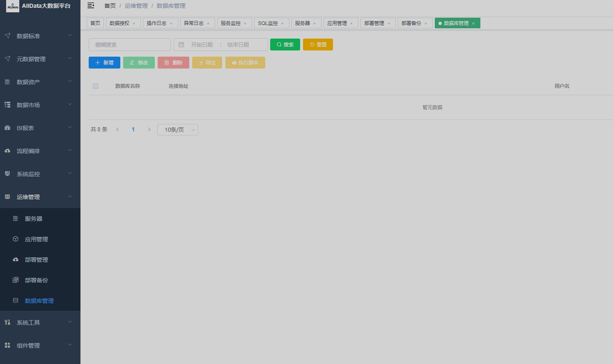Click the calendar icon in date range
The width and height of the screenshot is (613, 364).
click(x=181, y=45)
